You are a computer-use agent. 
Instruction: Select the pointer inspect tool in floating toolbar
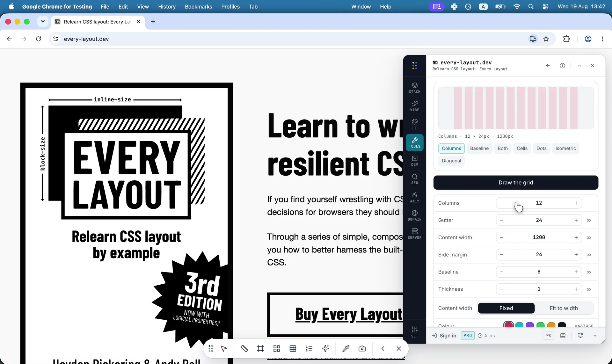(x=224, y=349)
